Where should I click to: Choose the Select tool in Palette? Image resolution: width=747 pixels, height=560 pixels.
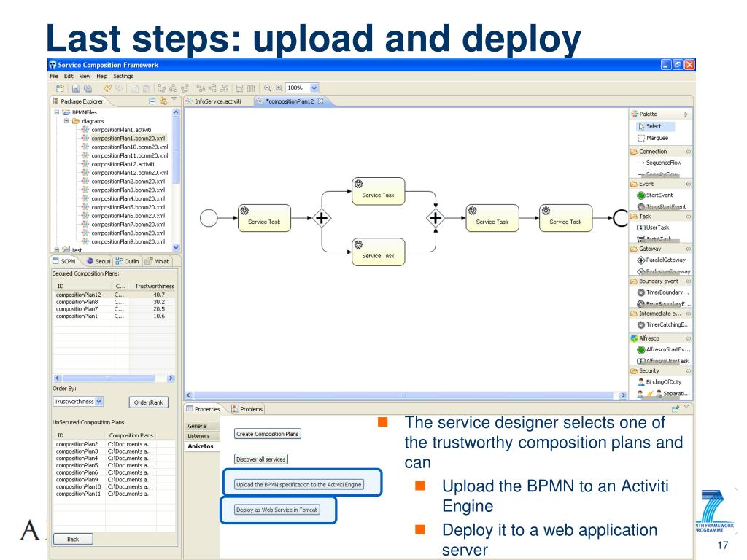pyautogui.click(x=656, y=126)
